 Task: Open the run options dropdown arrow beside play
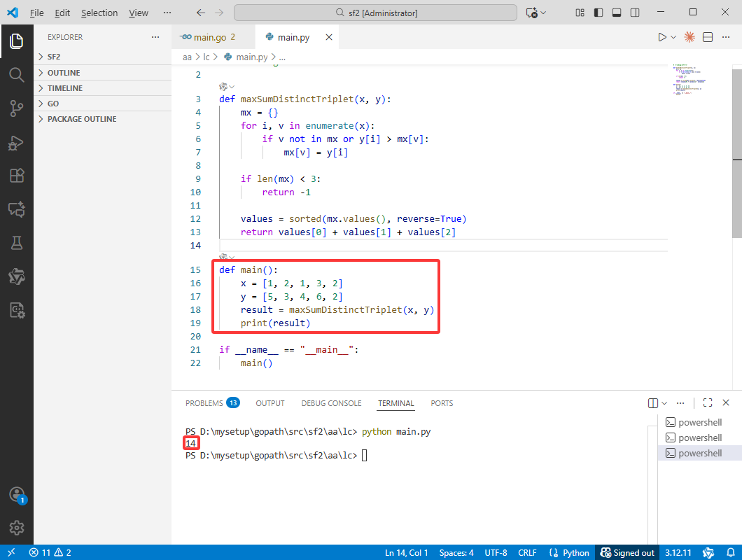673,37
